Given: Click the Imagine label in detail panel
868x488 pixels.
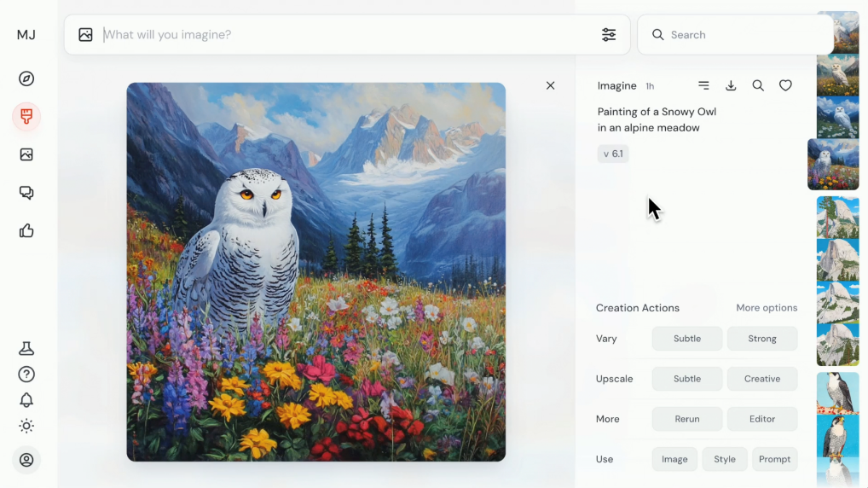Looking at the screenshot, I should click(616, 86).
